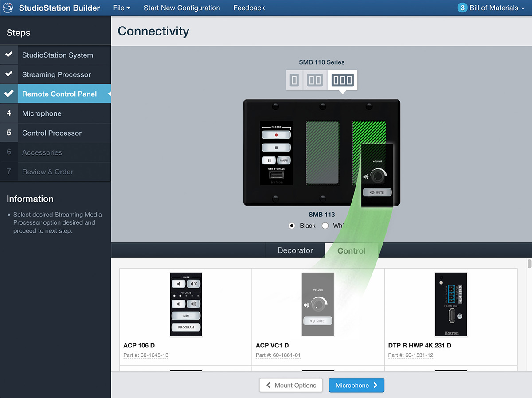Viewport: 532px width, 398px height.
Task: Select the DTP R HWP 4K 231 D thumbnail
Action: click(x=451, y=304)
